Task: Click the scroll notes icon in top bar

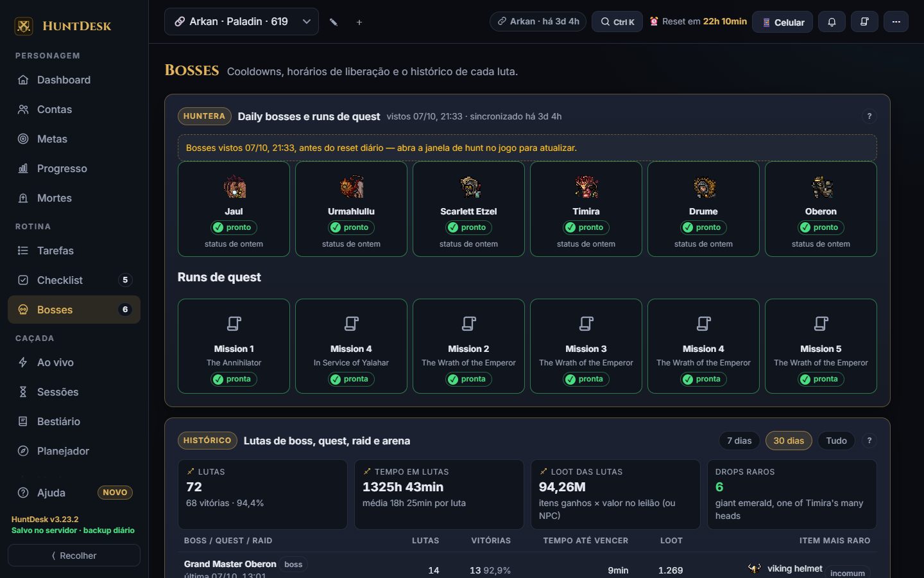Action: 864,22
